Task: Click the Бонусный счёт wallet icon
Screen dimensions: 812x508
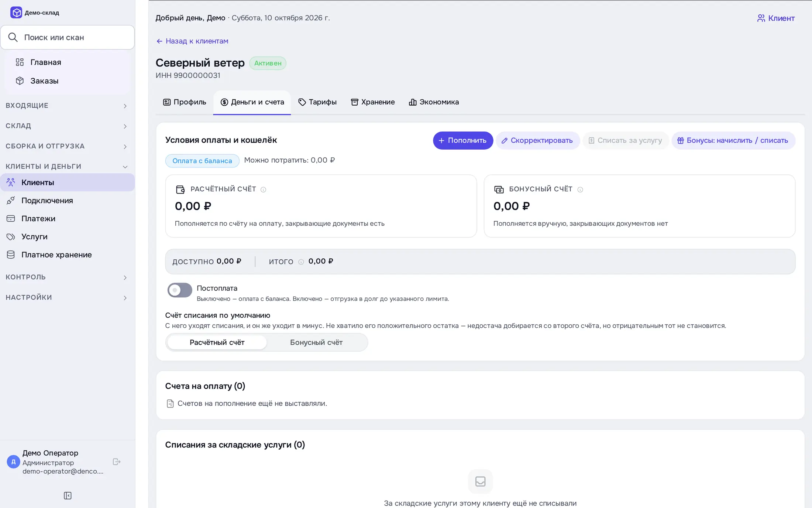Action: pyautogui.click(x=499, y=190)
